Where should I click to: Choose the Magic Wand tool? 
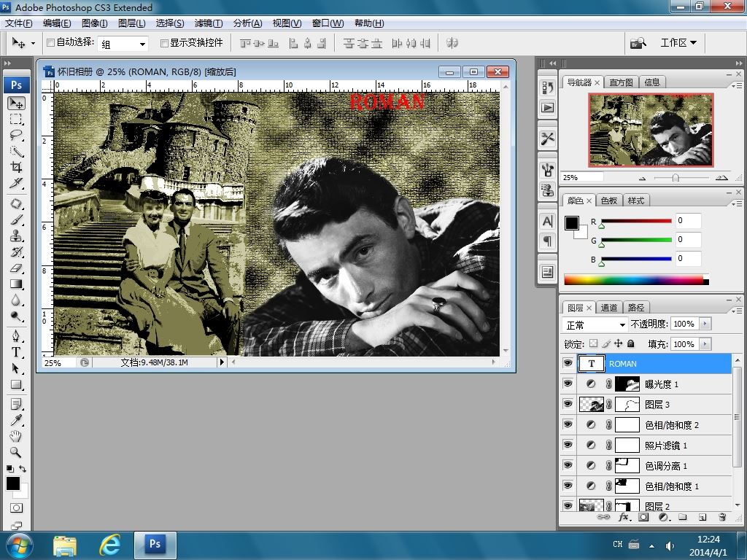[16, 151]
